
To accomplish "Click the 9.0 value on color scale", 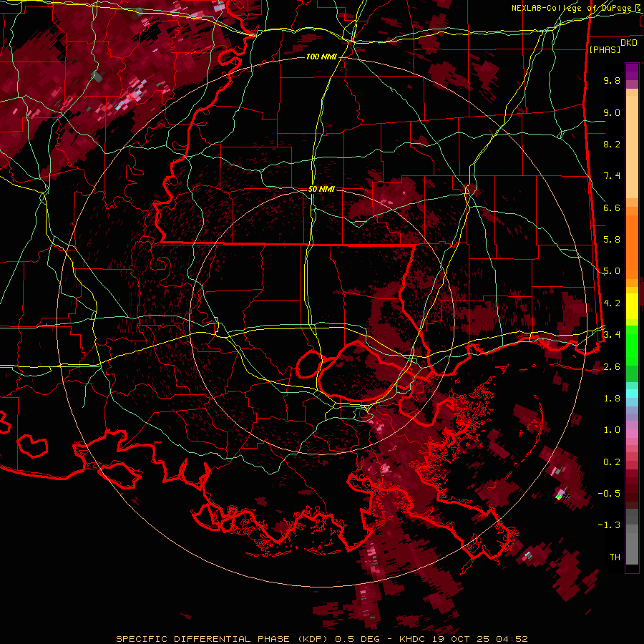I will (x=612, y=112).
